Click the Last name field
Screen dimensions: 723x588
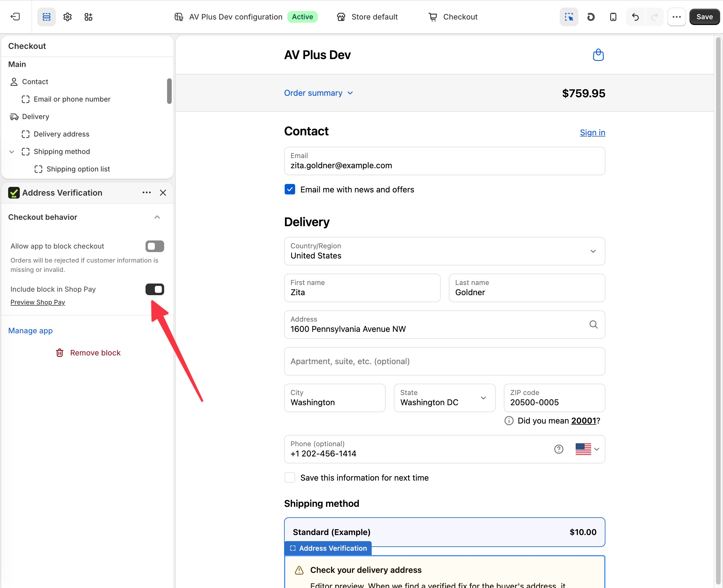point(527,288)
